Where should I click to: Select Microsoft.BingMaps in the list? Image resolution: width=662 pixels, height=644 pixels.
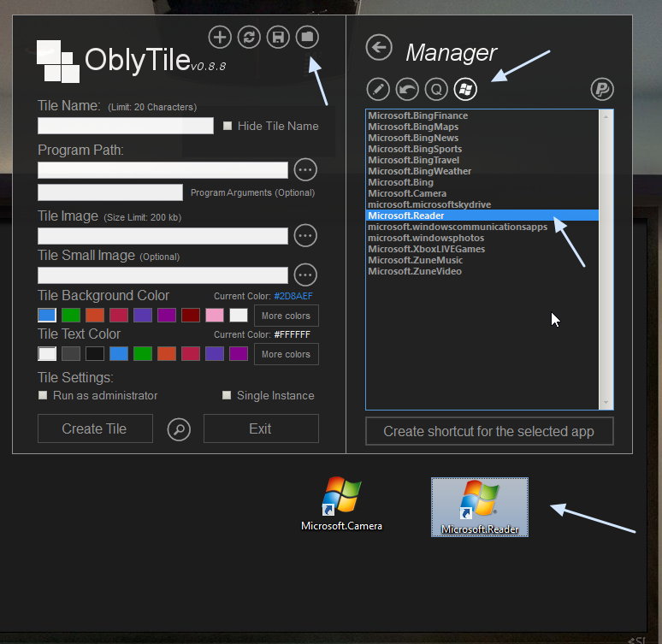pos(482,127)
